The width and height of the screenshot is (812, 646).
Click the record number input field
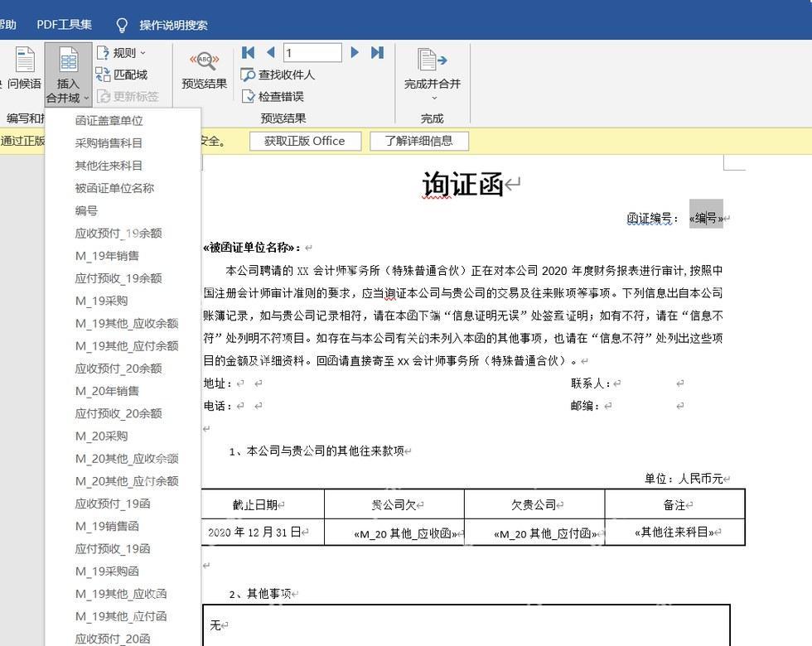312,52
